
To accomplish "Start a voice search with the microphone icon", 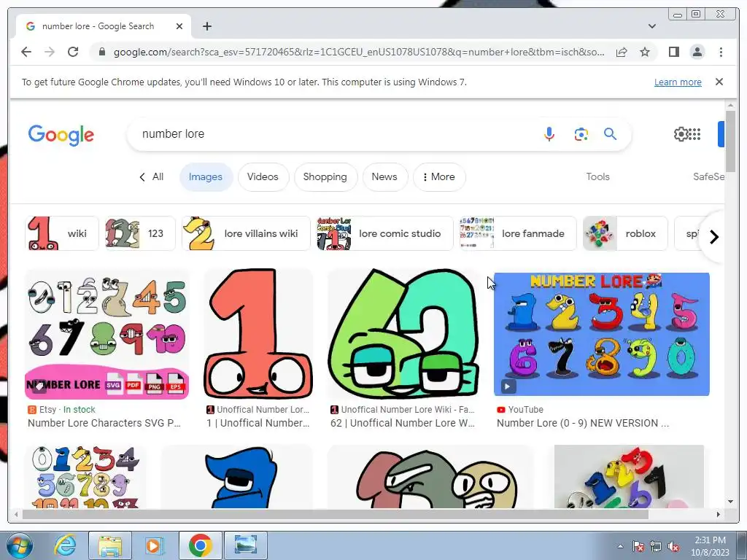I will pos(549,134).
